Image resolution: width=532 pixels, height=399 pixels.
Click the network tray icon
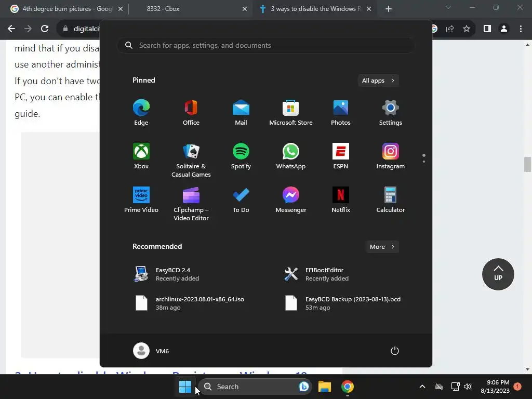point(455,387)
